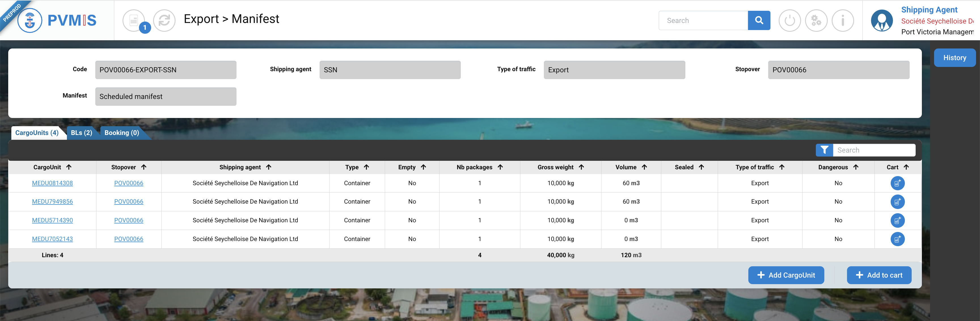This screenshot has height=321, width=980.
Task: Switch to the BLs (2) tab
Action: (81, 133)
